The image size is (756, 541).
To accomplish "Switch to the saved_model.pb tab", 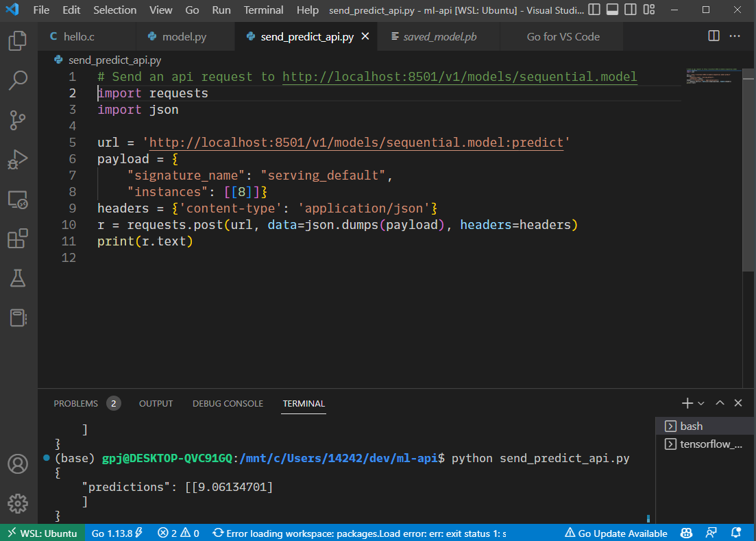I will [439, 35].
